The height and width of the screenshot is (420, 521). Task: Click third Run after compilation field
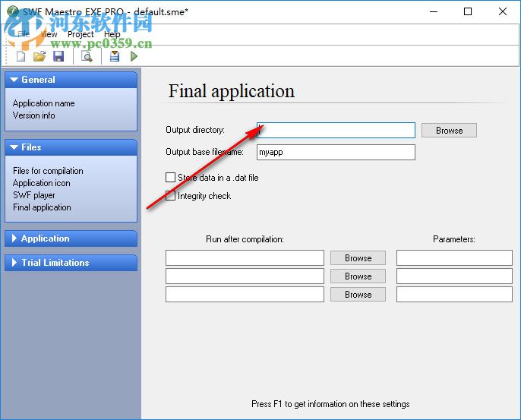[x=245, y=295]
